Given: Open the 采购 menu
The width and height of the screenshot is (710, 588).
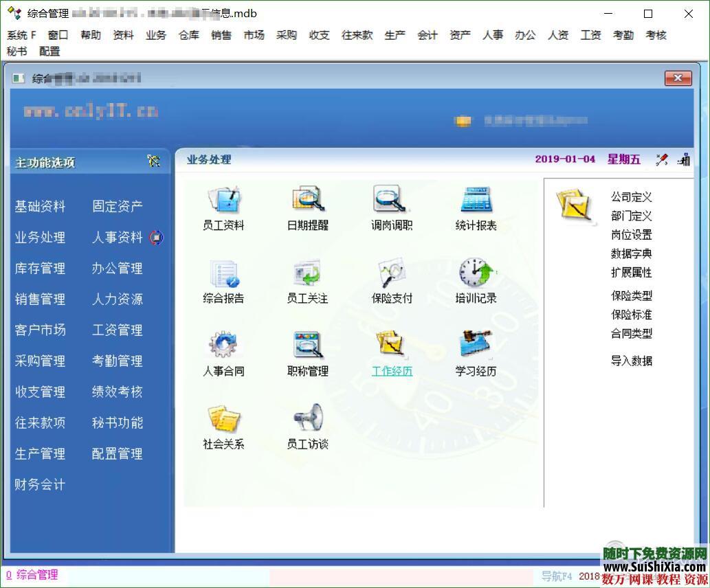Looking at the screenshot, I should [286, 35].
